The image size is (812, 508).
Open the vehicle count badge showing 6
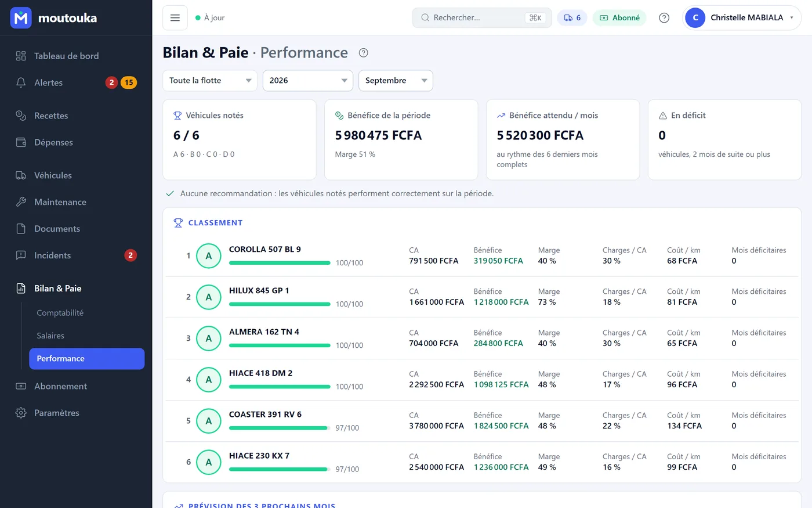572,18
